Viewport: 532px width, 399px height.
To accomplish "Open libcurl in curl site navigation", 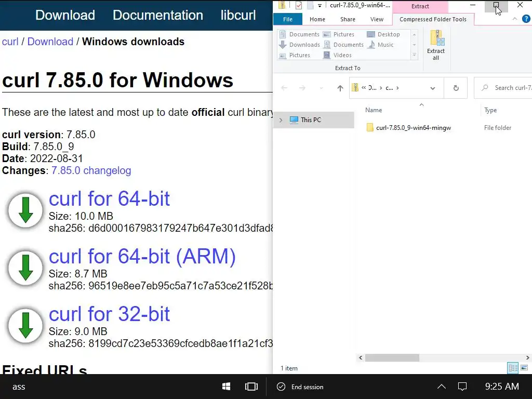I will point(238,15).
